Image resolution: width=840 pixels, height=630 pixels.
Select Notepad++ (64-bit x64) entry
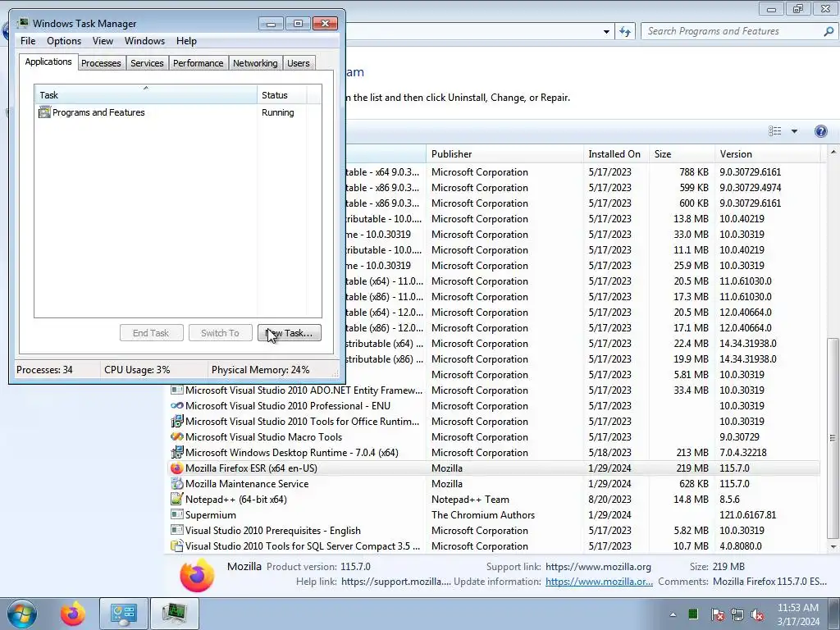[494, 500]
